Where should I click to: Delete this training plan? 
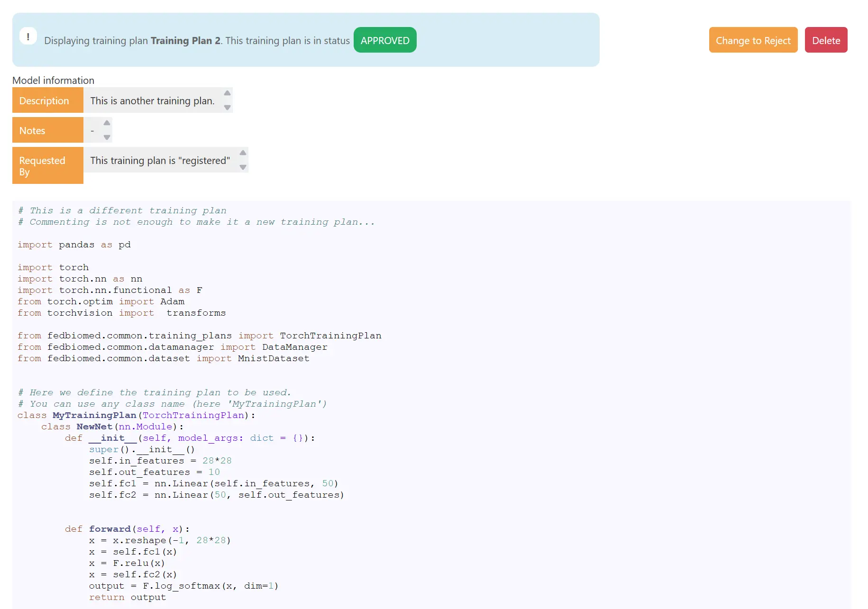pyautogui.click(x=826, y=40)
